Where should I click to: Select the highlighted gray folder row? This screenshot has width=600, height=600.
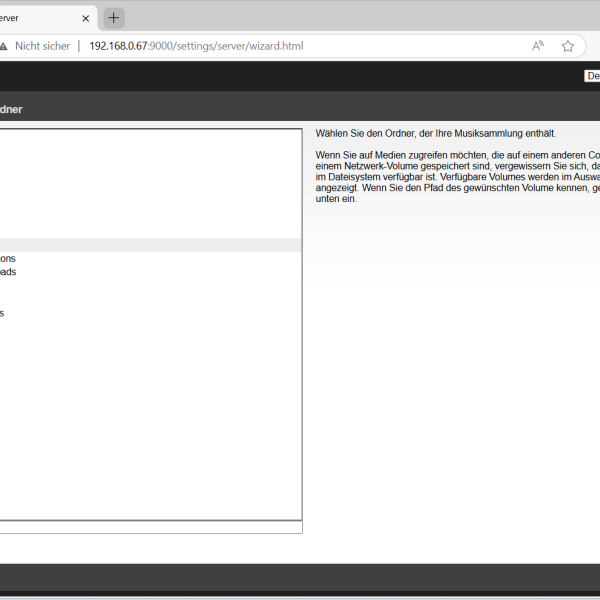150,245
